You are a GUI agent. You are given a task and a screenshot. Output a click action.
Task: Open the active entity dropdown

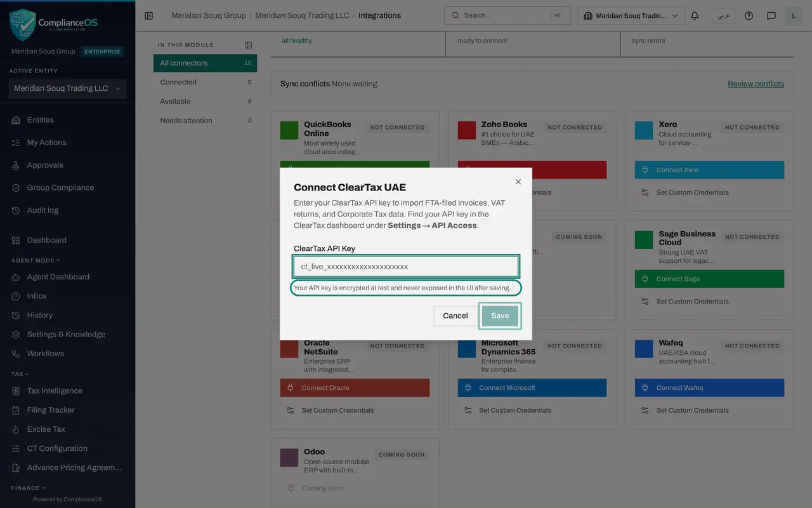pyautogui.click(x=67, y=88)
